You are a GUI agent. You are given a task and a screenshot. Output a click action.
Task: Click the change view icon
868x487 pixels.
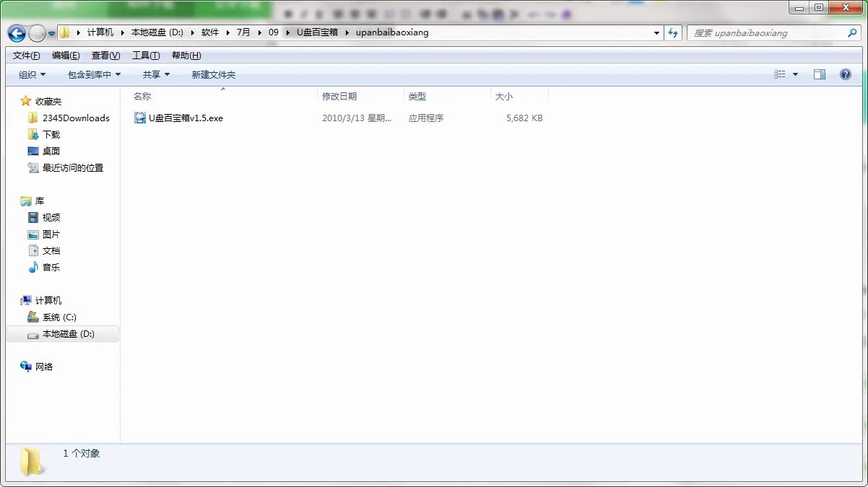point(780,74)
